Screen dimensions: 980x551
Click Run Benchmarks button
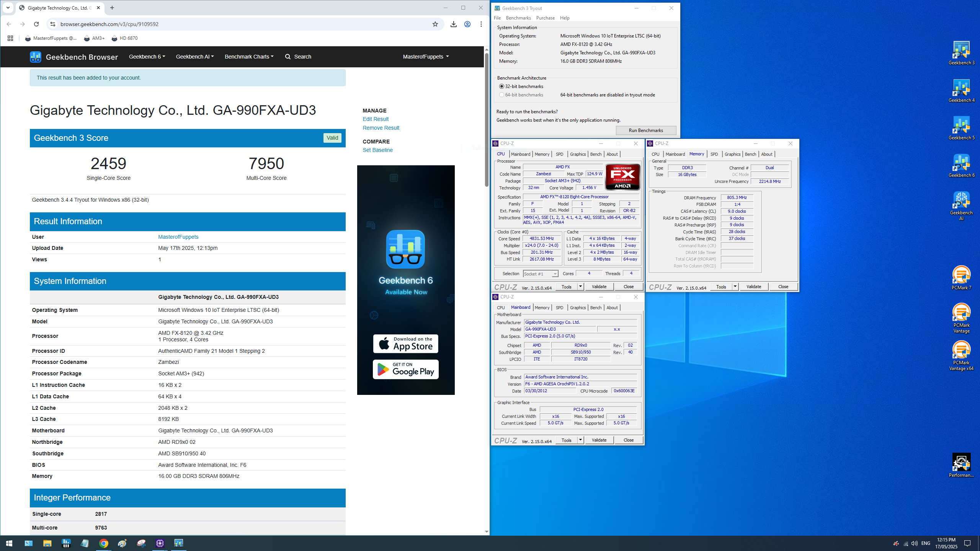646,130
